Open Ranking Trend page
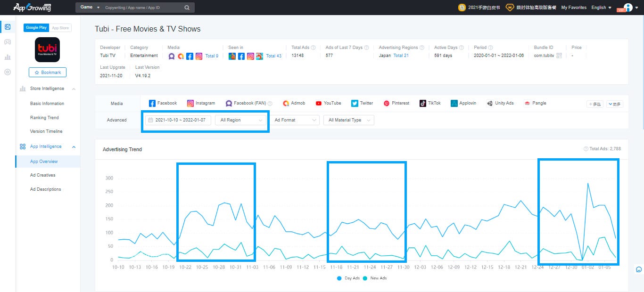 point(44,118)
